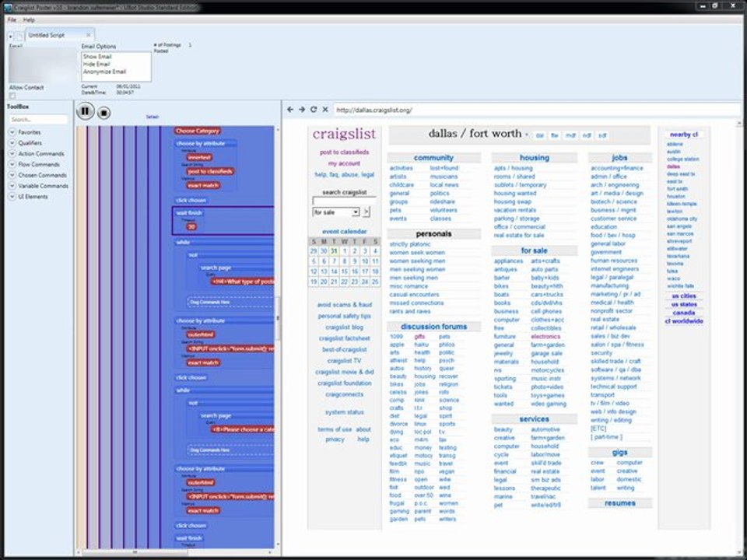Open the 'craigslist blog' link
The width and height of the screenshot is (747, 560).
tap(345, 327)
